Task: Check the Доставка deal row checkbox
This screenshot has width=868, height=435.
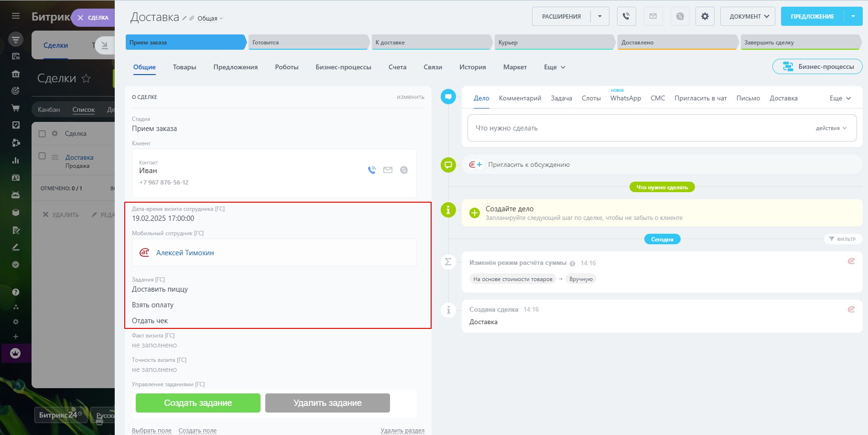Action: pyautogui.click(x=42, y=156)
